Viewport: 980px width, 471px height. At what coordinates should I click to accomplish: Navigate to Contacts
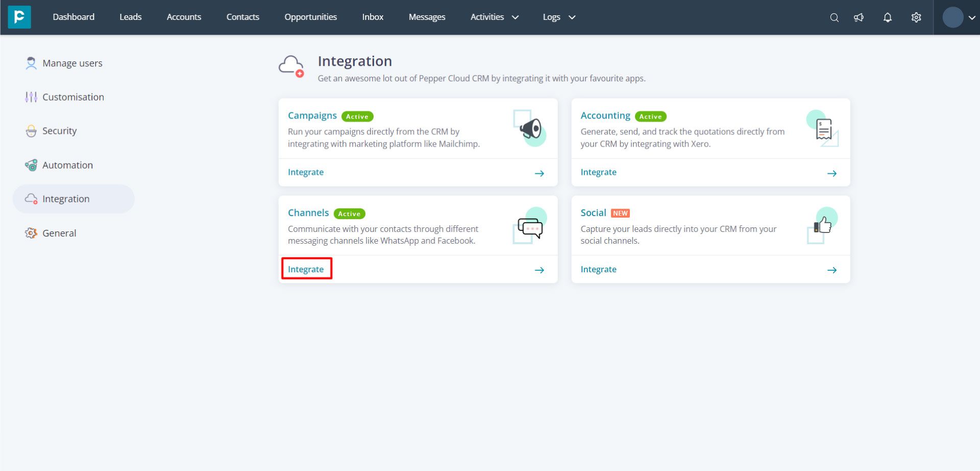[x=243, y=17]
